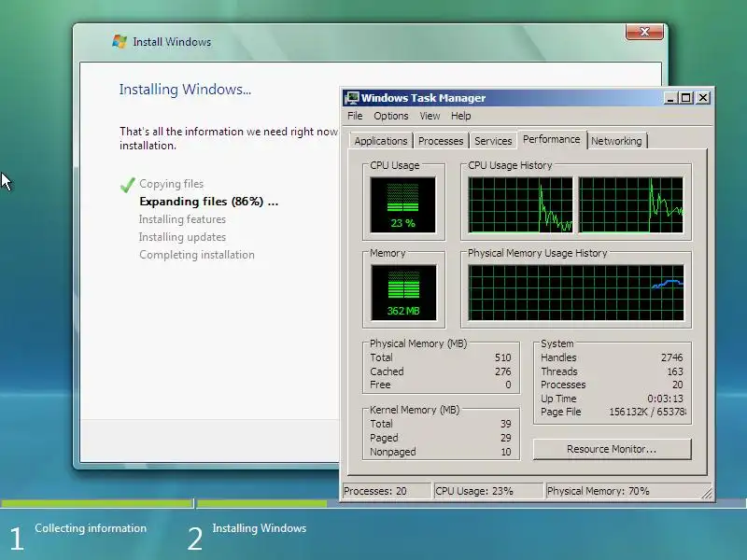747x560 pixels.
Task: Click the 'Copying files' step text
Action: point(171,184)
